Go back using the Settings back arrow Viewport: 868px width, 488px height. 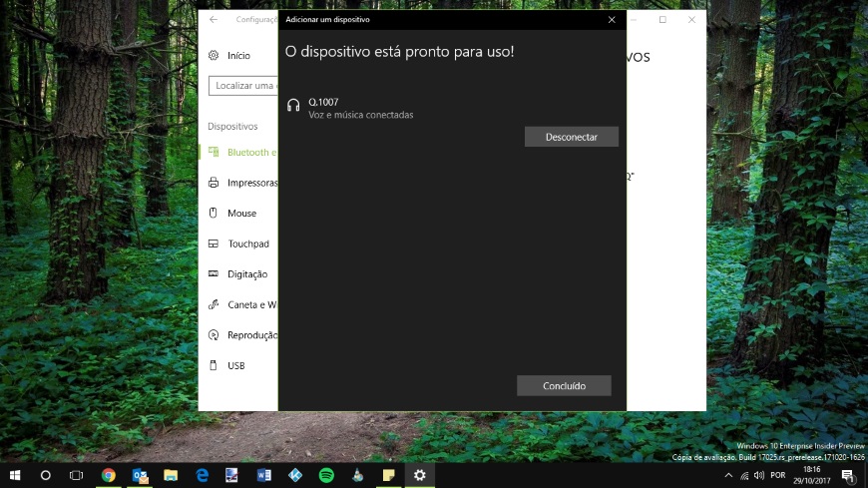(x=214, y=20)
